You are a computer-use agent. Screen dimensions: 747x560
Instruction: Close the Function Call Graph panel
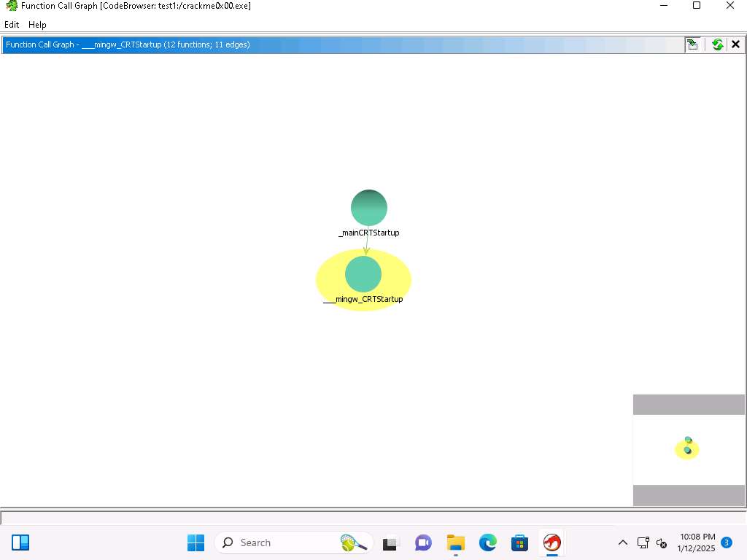735,44
